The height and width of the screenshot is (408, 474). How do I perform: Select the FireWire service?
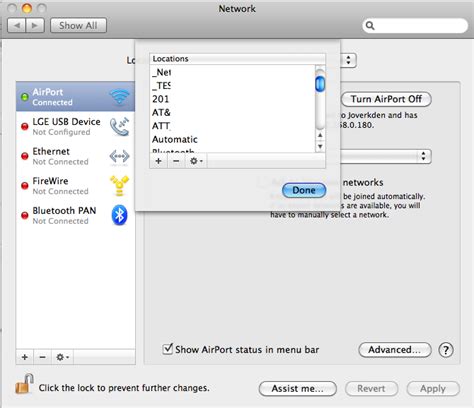(x=75, y=186)
